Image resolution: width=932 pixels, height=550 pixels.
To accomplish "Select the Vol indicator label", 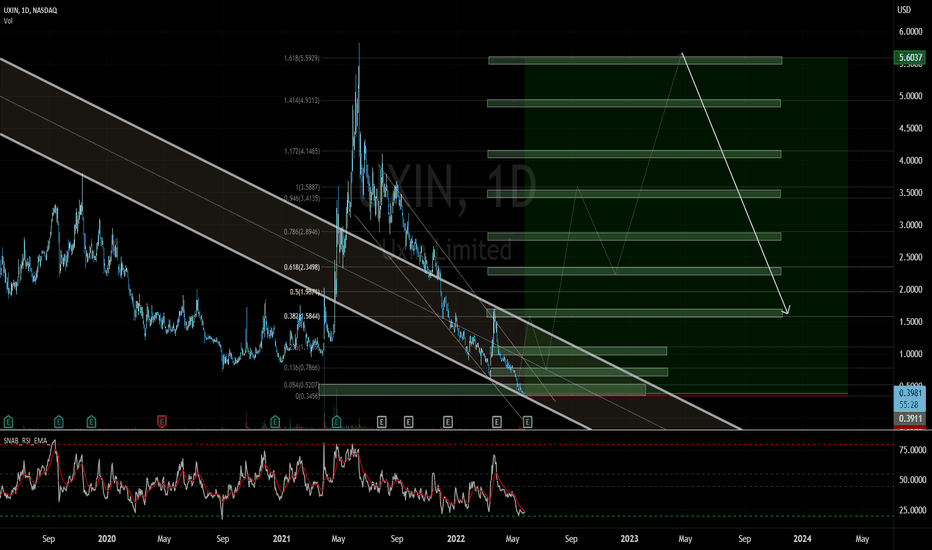I will (8, 21).
